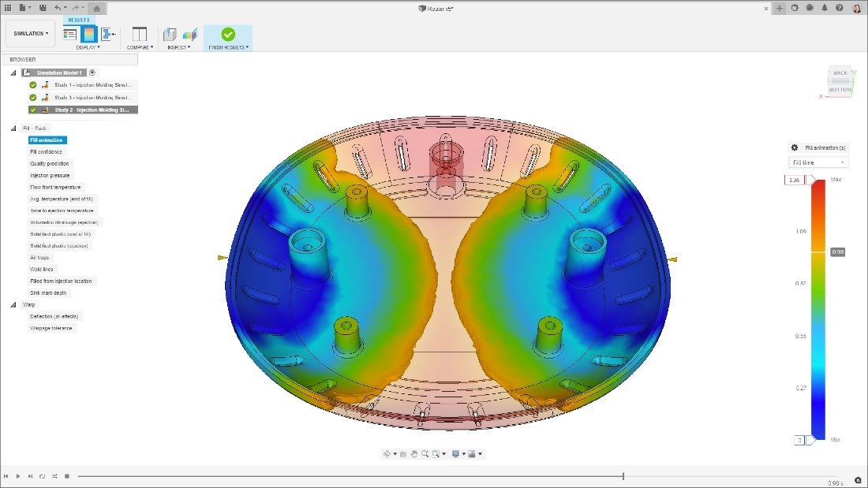Screen dimensions: 868x488
Task: Select the Pan tool in viewport toolbar
Action: pyautogui.click(x=414, y=453)
